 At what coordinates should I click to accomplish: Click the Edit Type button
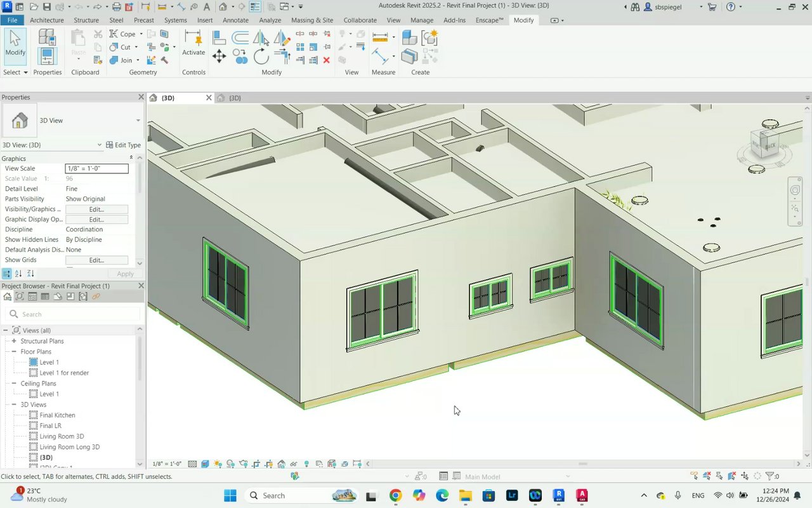point(123,145)
